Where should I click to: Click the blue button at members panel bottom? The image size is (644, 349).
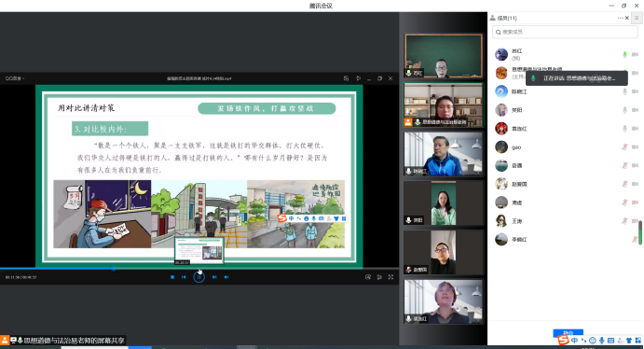click(568, 332)
